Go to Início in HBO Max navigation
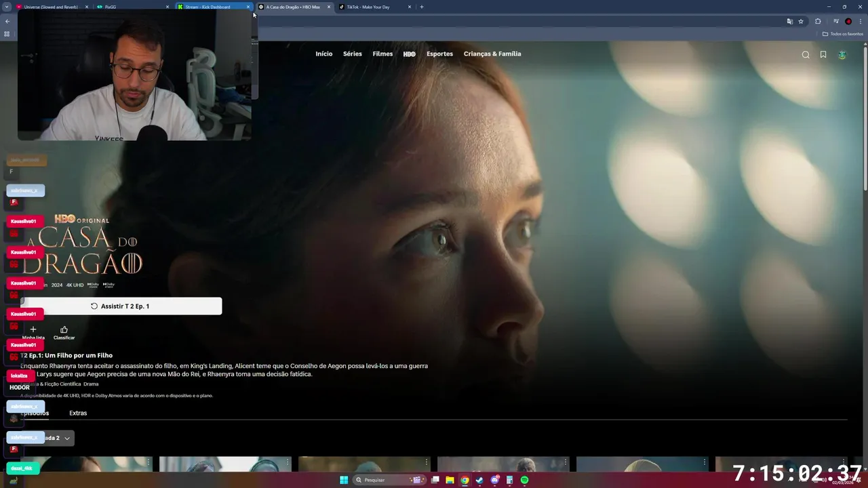The image size is (868, 488). click(x=324, y=54)
